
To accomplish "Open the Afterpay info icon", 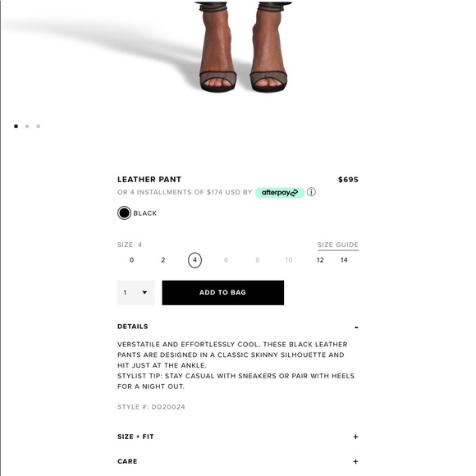I will coord(311,192).
